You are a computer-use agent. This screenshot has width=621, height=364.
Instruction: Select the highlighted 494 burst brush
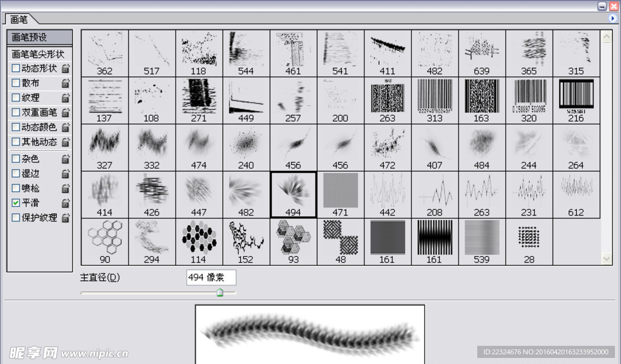pos(293,194)
